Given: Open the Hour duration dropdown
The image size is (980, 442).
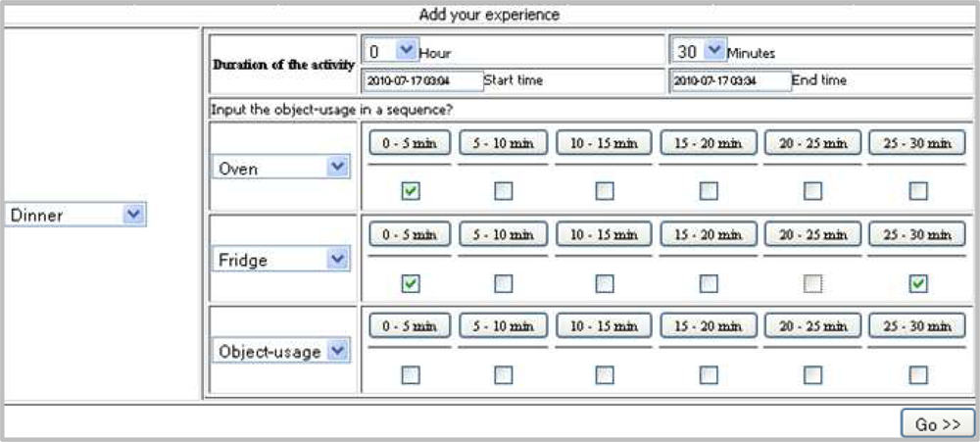Looking at the screenshot, I should tap(390, 51).
